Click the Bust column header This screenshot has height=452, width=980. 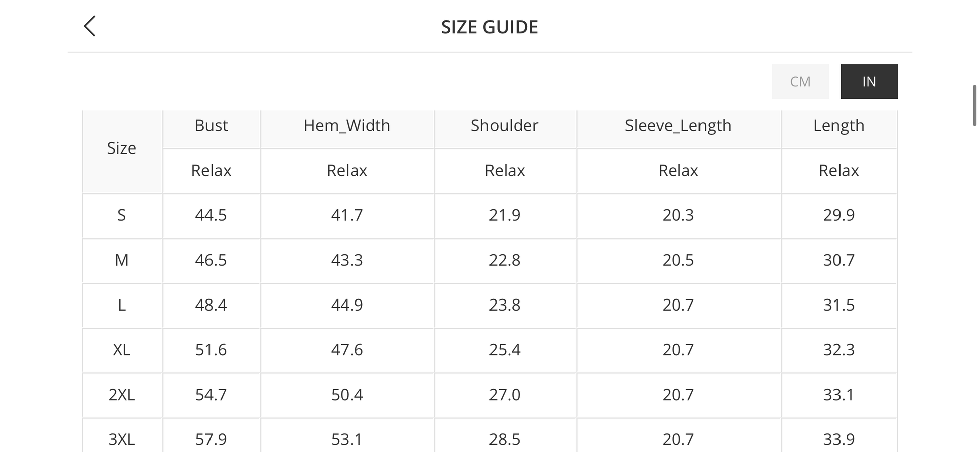pyautogui.click(x=211, y=125)
